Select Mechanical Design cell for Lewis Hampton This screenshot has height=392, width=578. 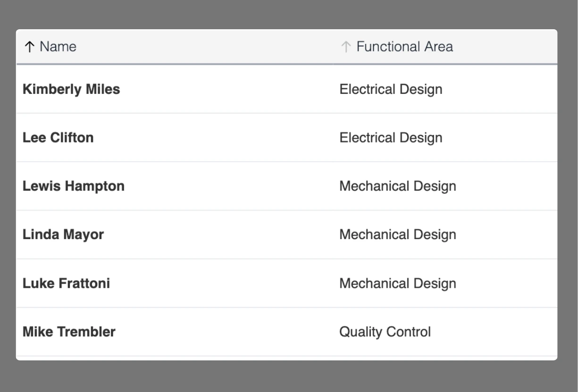[397, 186]
